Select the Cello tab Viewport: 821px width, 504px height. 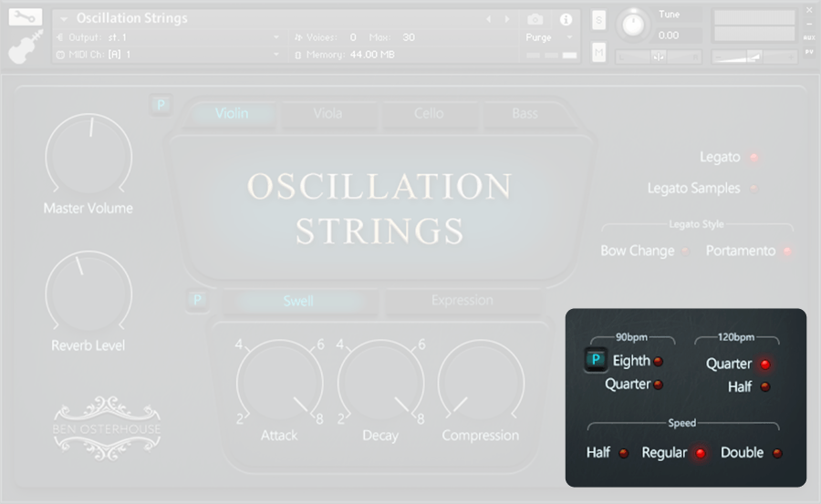(x=429, y=113)
